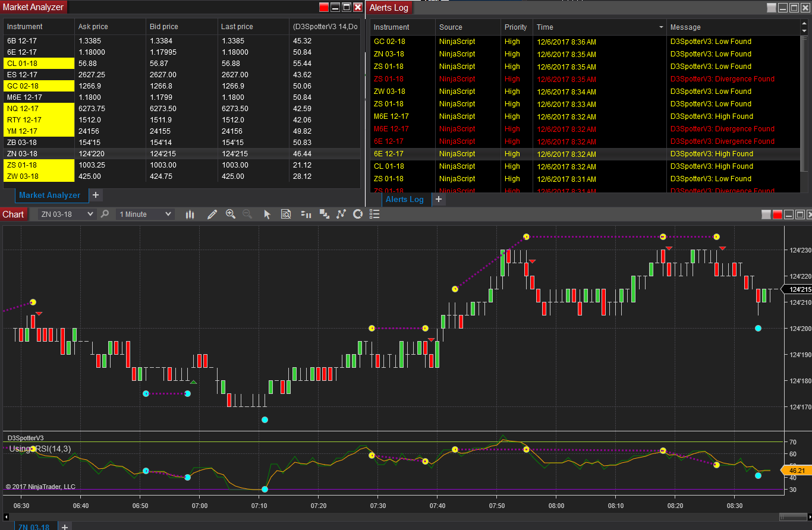Screen dimensions: 812x530
Task: Click the red link square in Market Analyzer
Action: coord(324,7)
